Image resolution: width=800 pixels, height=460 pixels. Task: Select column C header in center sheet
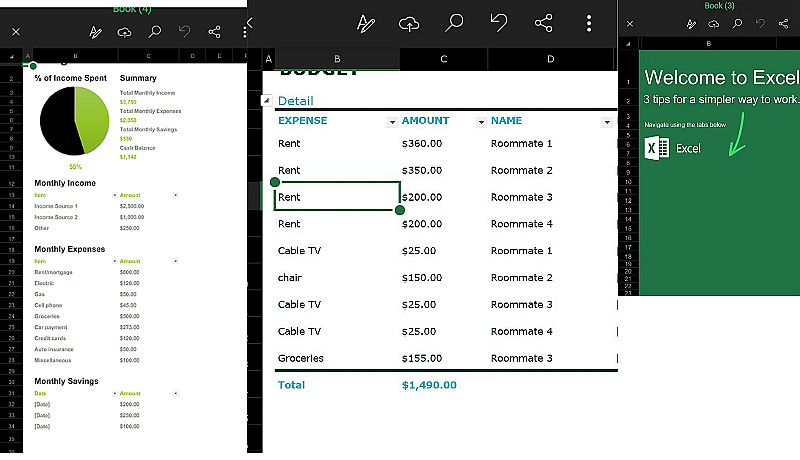coord(443,59)
